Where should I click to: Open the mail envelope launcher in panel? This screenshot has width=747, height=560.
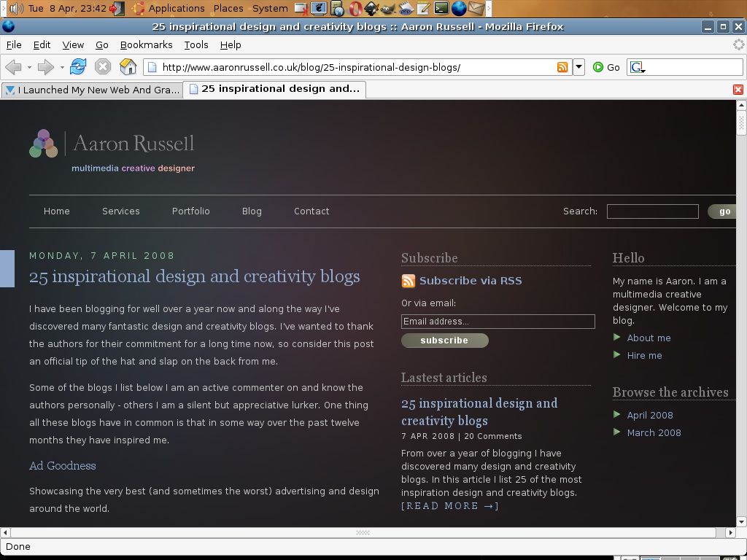(x=476, y=8)
